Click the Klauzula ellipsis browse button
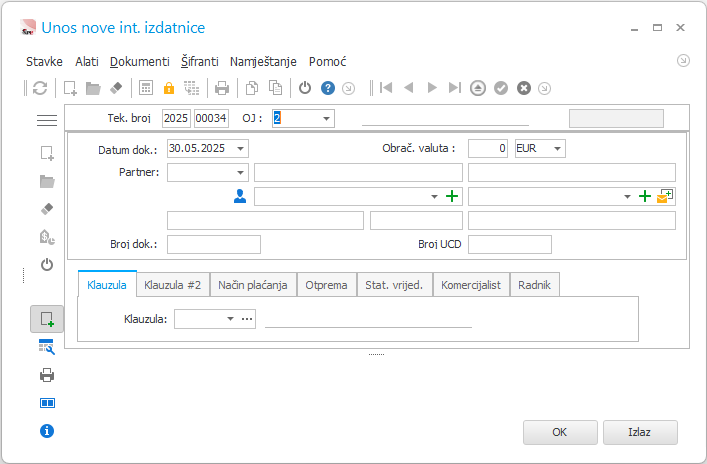Viewport: 707px width, 464px height. 247,319
